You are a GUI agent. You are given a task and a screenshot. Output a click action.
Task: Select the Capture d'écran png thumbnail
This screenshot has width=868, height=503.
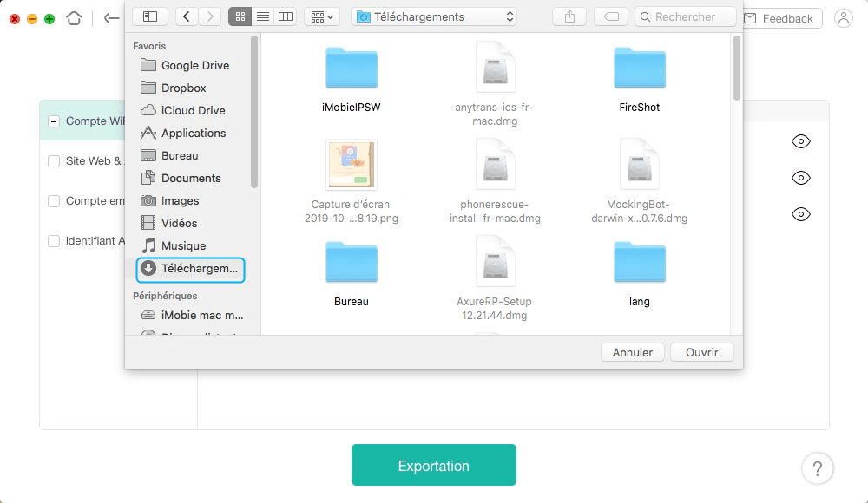tap(351, 165)
